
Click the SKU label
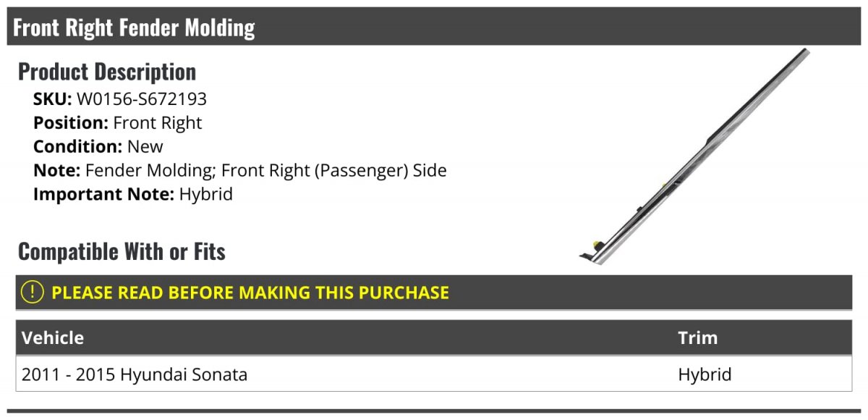point(52,99)
